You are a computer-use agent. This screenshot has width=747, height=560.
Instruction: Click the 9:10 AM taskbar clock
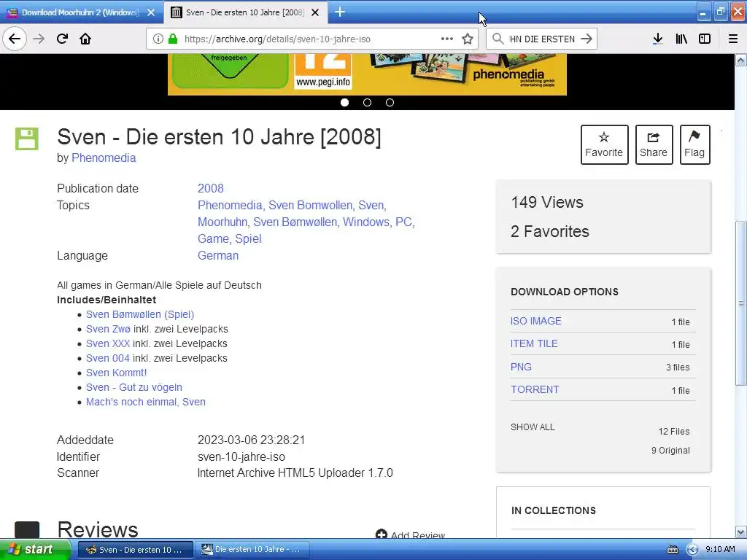click(x=720, y=549)
